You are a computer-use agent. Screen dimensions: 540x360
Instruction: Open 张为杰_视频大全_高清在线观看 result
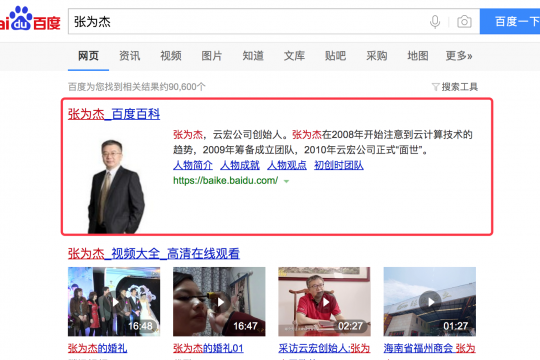click(154, 254)
